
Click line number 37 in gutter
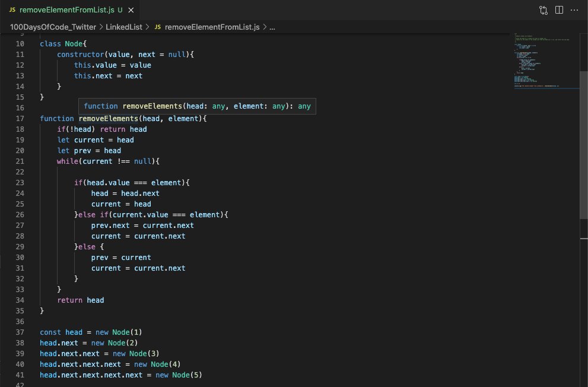pyautogui.click(x=20, y=332)
